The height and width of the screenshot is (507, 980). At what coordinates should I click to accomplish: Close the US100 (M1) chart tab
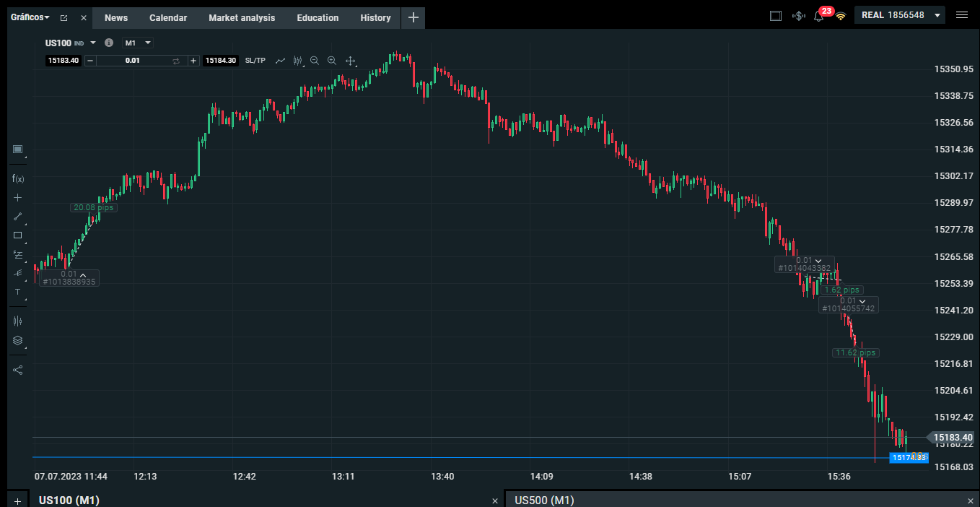click(x=495, y=500)
